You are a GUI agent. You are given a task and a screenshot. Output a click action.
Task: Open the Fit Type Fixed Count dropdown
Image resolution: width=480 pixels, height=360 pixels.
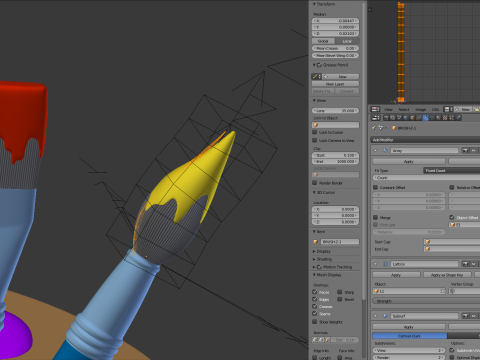(x=452, y=170)
